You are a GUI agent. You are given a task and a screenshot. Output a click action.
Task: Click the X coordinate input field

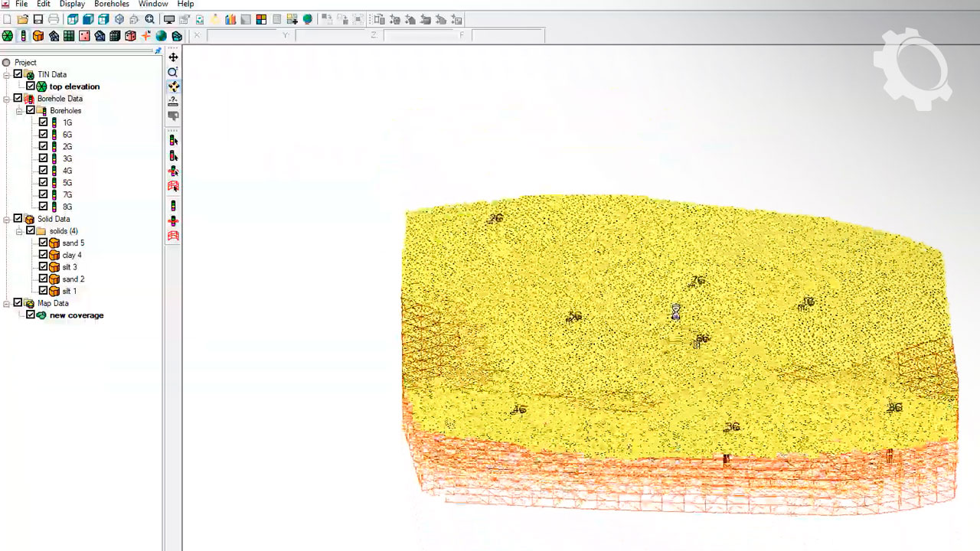pyautogui.click(x=241, y=35)
